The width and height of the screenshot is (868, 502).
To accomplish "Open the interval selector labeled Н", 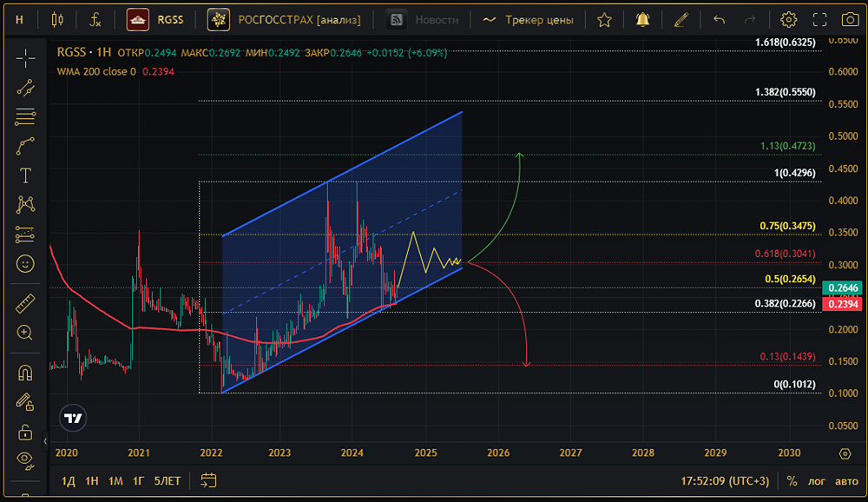I will pos(19,20).
